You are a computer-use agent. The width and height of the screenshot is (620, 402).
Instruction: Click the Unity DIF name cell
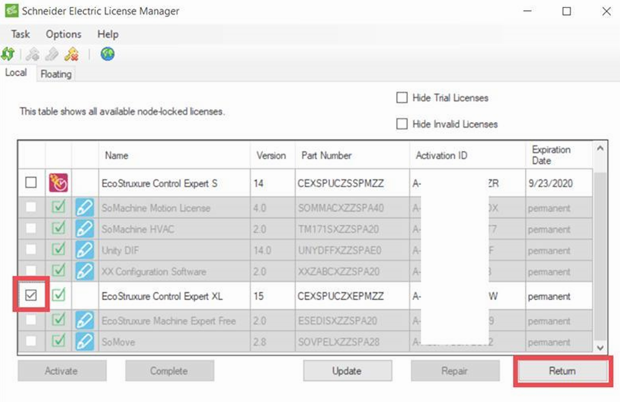click(174, 250)
